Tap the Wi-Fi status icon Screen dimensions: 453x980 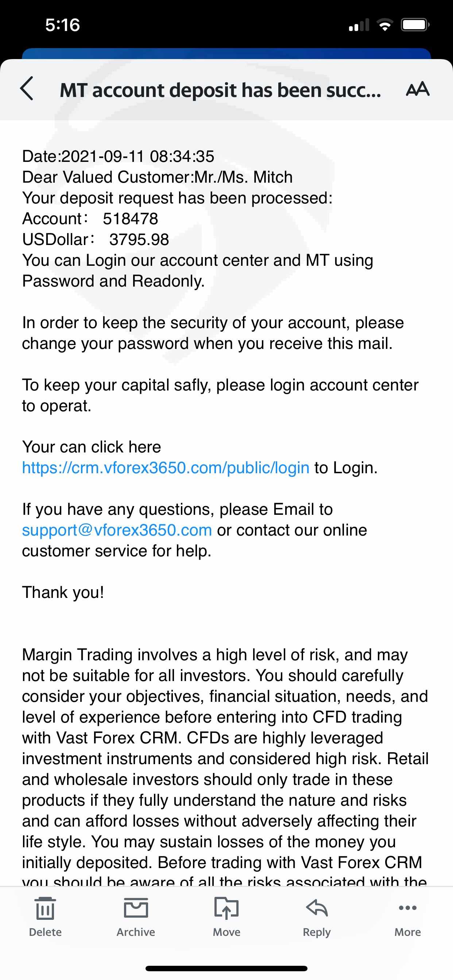384,25
